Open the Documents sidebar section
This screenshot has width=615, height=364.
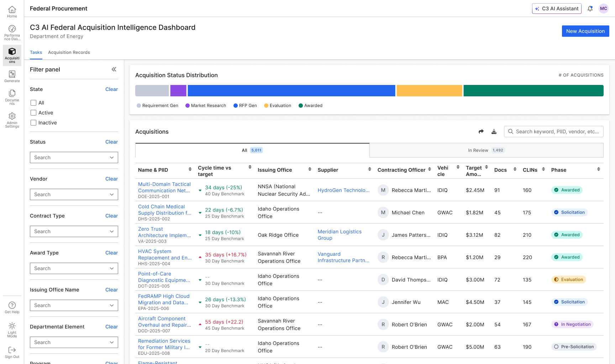[x=12, y=97]
